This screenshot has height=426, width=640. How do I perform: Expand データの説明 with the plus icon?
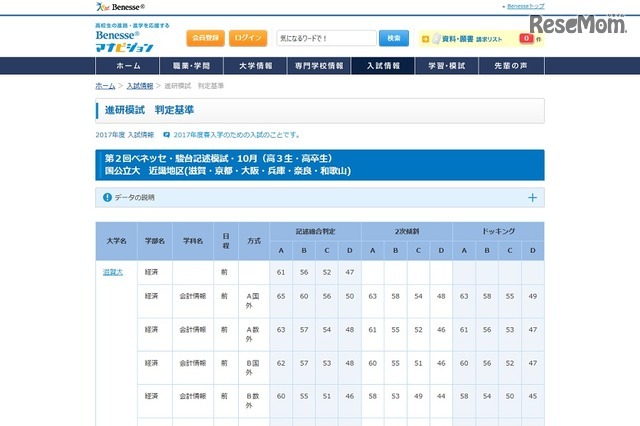[532, 197]
